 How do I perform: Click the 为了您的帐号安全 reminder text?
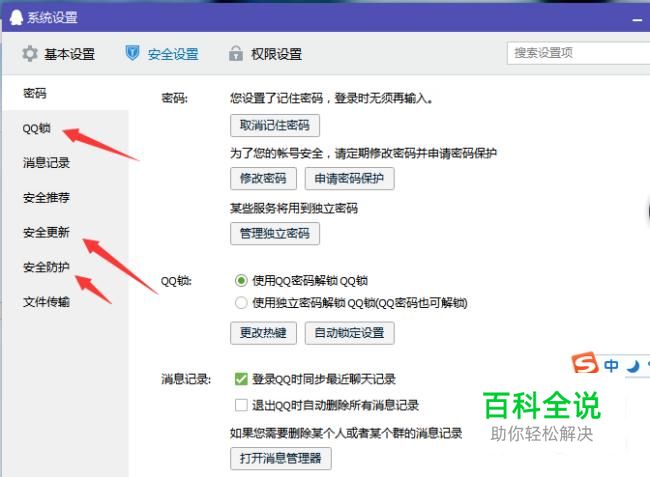[x=364, y=153]
